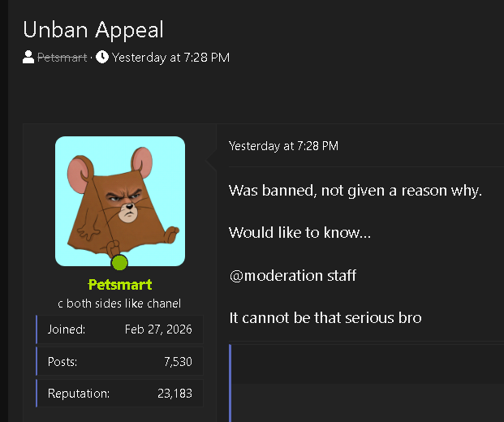Click the clock icon beside the thread date
Viewport: 504px width, 422px height.
click(102, 57)
